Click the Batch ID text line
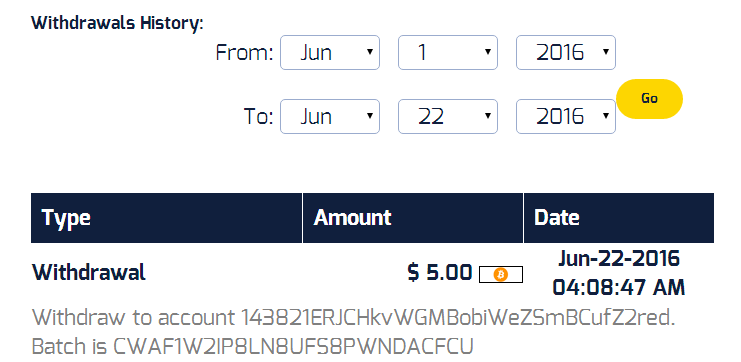This screenshot has height=362, width=741. point(252,346)
